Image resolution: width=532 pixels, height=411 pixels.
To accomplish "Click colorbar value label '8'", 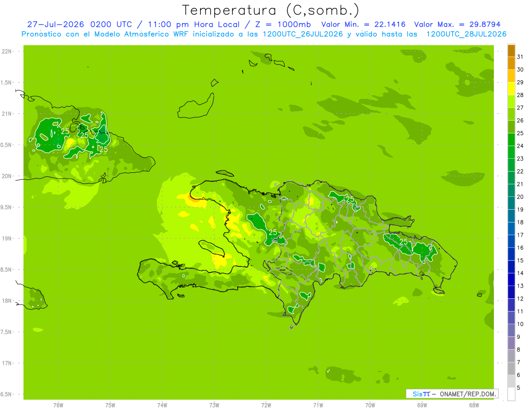I will click(519, 349).
